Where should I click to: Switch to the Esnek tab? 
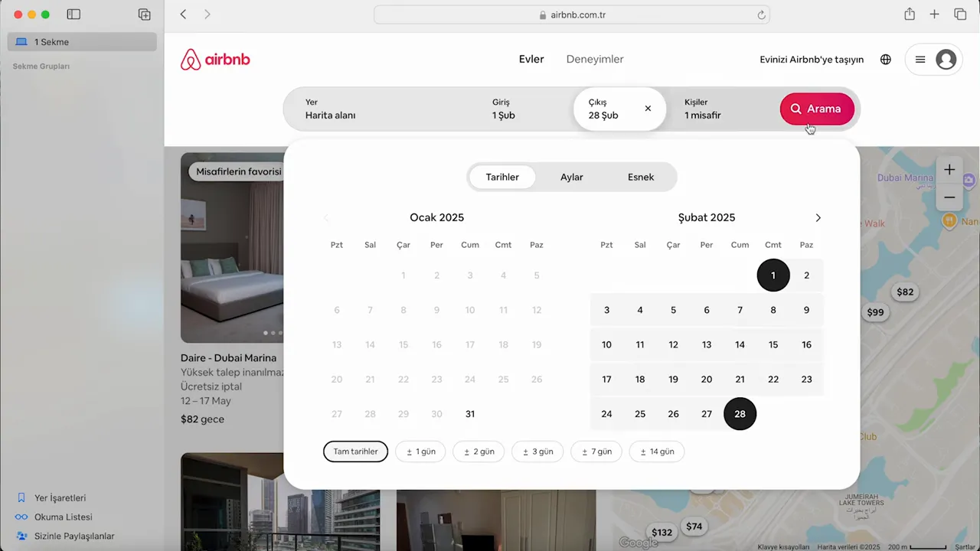click(x=641, y=177)
